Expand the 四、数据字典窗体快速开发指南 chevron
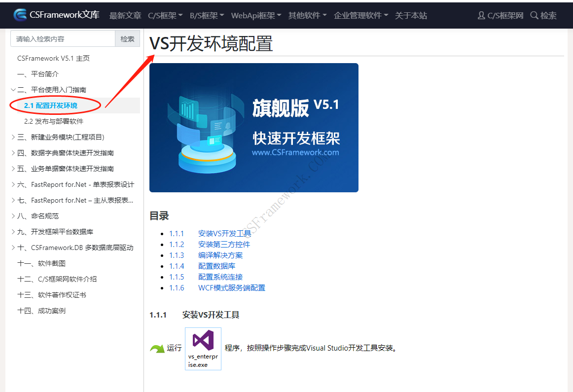Image resolution: width=573 pixels, height=392 pixels. (13, 153)
